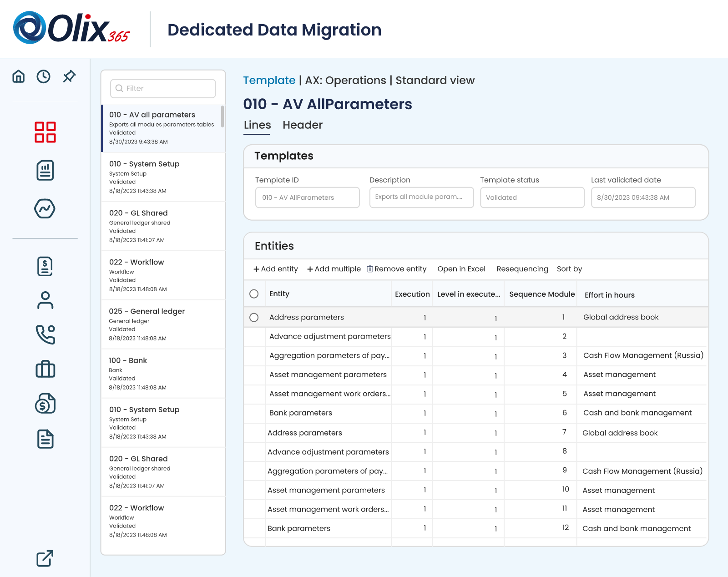The image size is (728, 577).
Task: Open the user profile icon
Action: 45,300
